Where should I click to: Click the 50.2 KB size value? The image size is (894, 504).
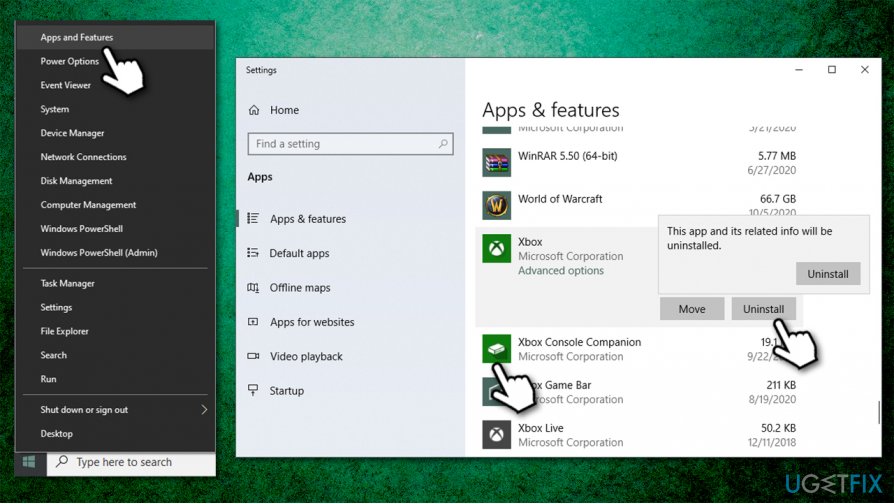point(778,428)
